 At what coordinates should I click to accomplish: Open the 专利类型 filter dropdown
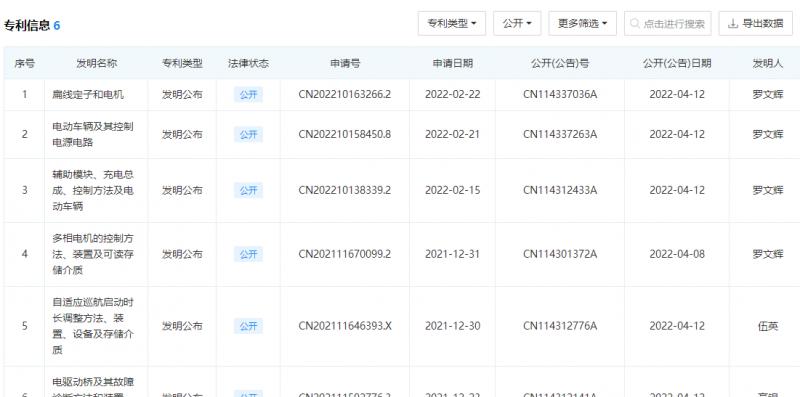coord(452,23)
